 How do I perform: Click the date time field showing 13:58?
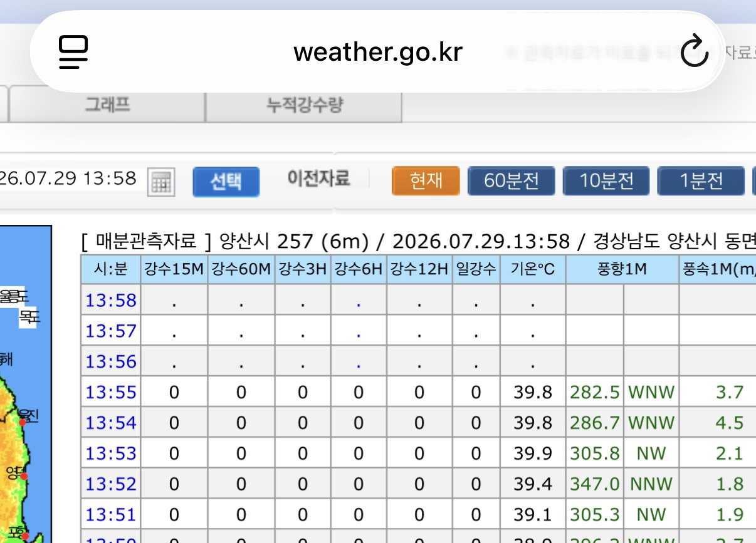click(x=70, y=179)
